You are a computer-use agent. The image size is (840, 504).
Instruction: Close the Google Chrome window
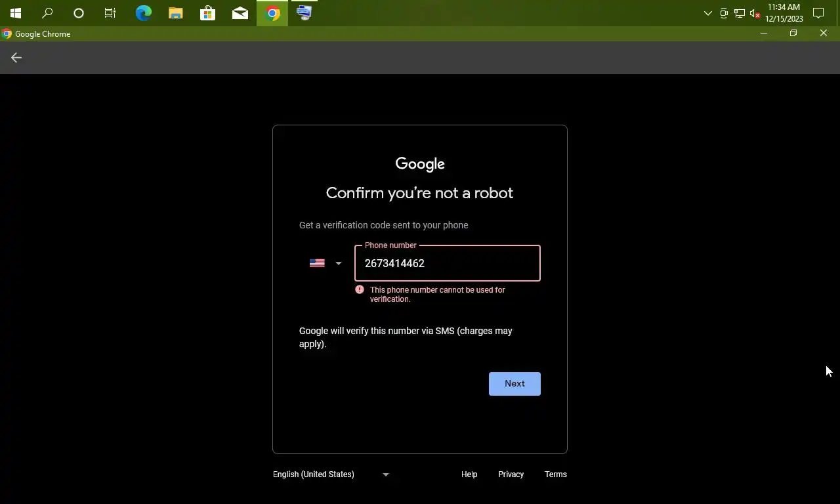[x=824, y=33]
